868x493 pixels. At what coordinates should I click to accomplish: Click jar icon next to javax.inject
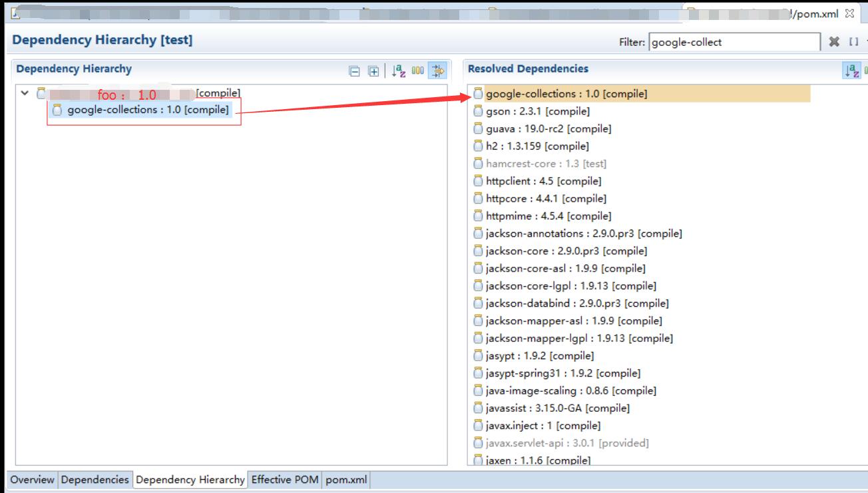(x=478, y=425)
